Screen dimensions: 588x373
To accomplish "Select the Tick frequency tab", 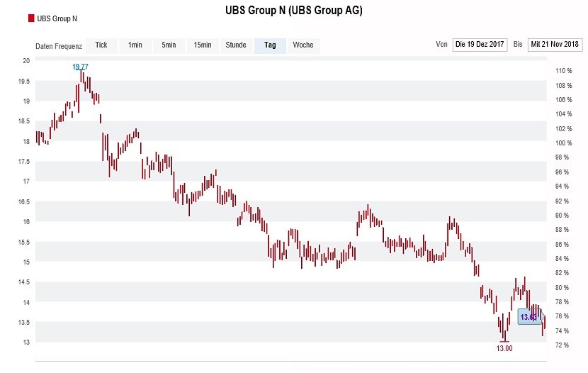I will 101,45.
